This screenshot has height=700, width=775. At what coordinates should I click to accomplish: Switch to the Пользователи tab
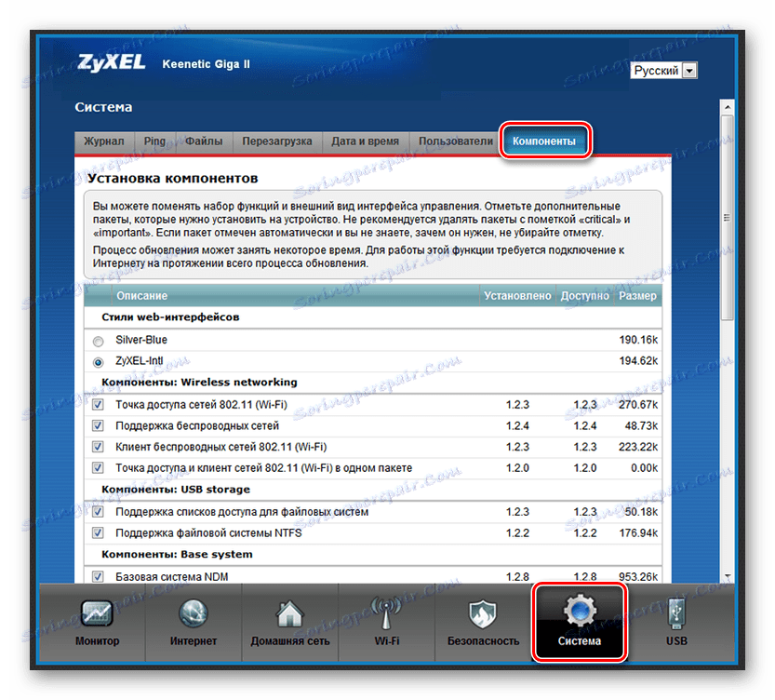(456, 141)
